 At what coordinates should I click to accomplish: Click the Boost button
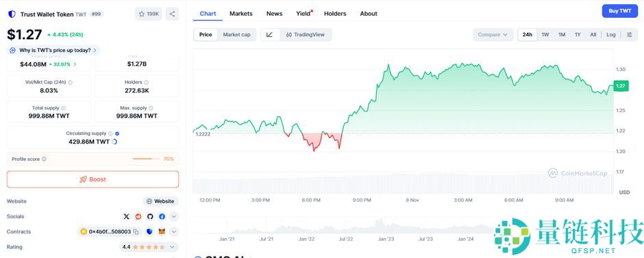(x=92, y=180)
